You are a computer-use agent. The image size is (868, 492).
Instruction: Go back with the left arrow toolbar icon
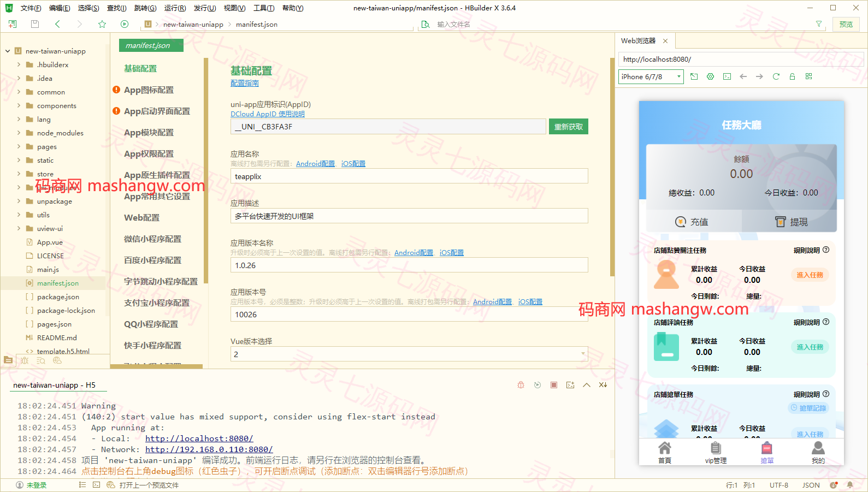tap(57, 24)
